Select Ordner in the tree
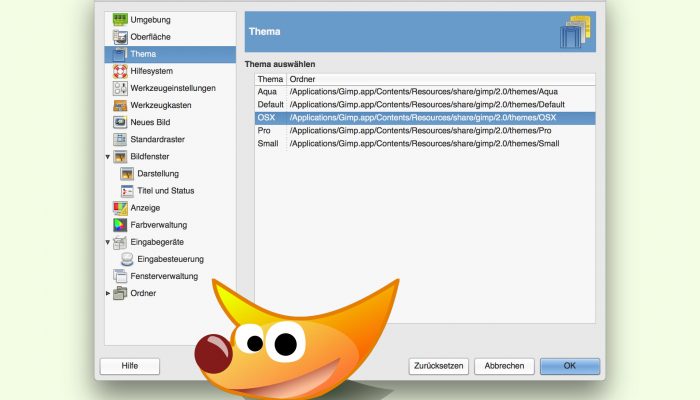Screen dimensions: 700x400 point(143,293)
